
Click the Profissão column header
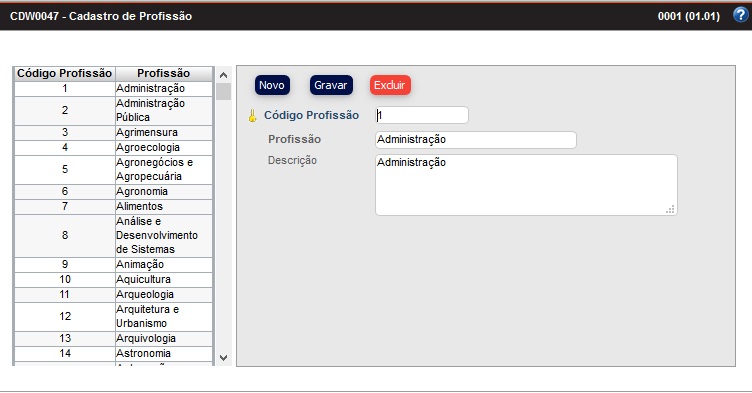pos(164,73)
